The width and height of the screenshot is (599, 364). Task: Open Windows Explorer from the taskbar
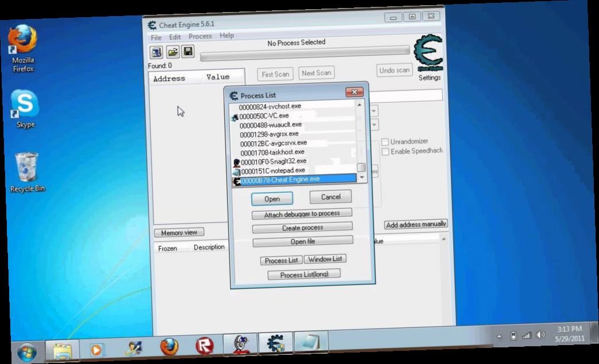click(63, 351)
